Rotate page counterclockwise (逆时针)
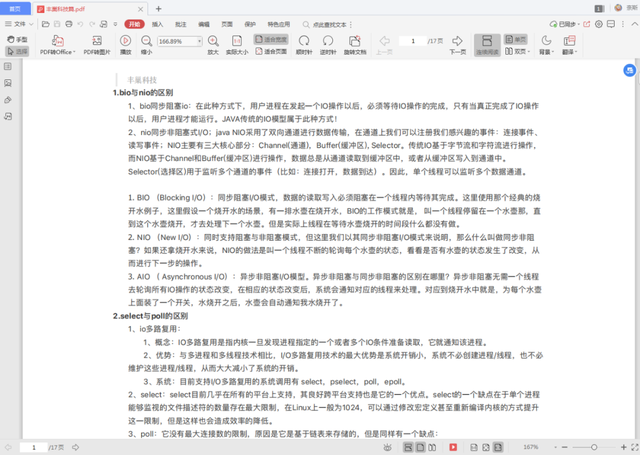Viewport: 640px width, 455px height. click(x=328, y=45)
